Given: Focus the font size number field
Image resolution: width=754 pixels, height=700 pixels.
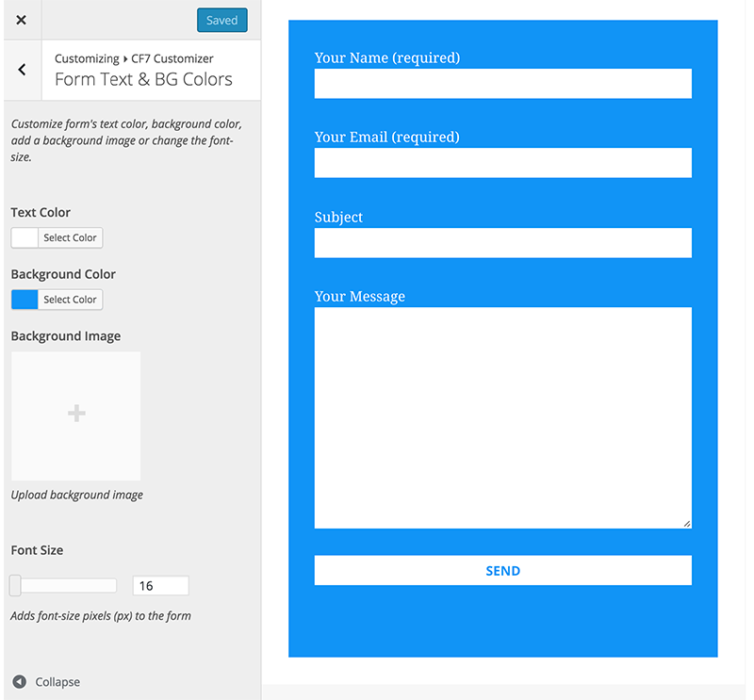Looking at the screenshot, I should pos(160,586).
